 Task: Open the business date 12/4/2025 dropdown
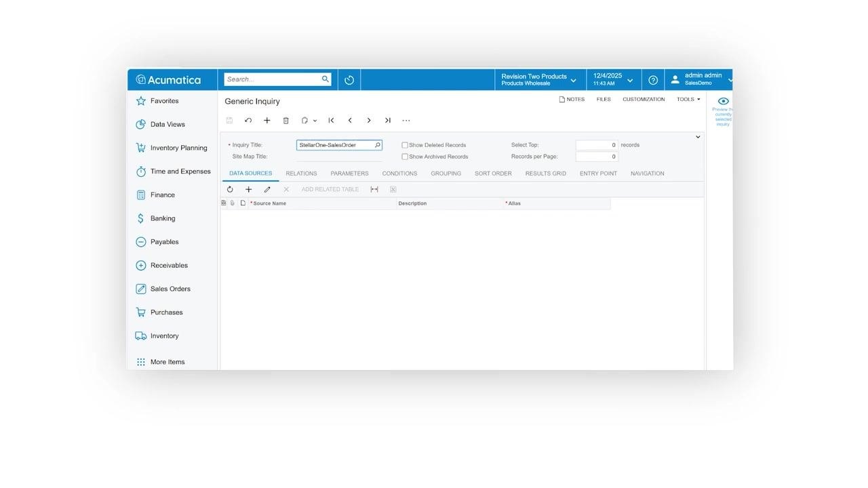614,79
